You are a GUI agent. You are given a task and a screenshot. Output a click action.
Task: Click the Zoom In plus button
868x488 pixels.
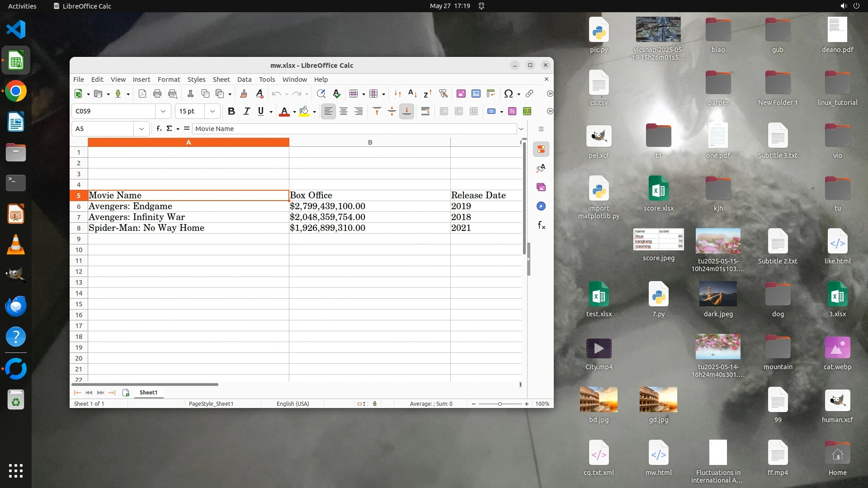click(x=527, y=404)
